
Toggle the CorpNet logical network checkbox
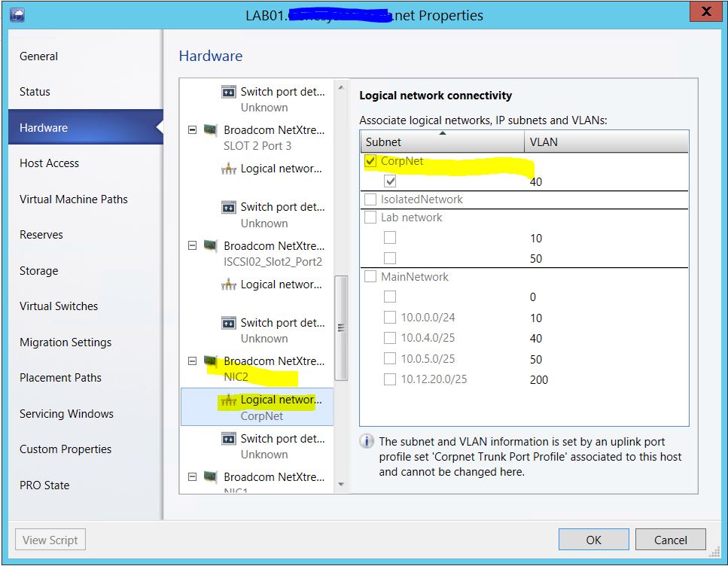370,161
